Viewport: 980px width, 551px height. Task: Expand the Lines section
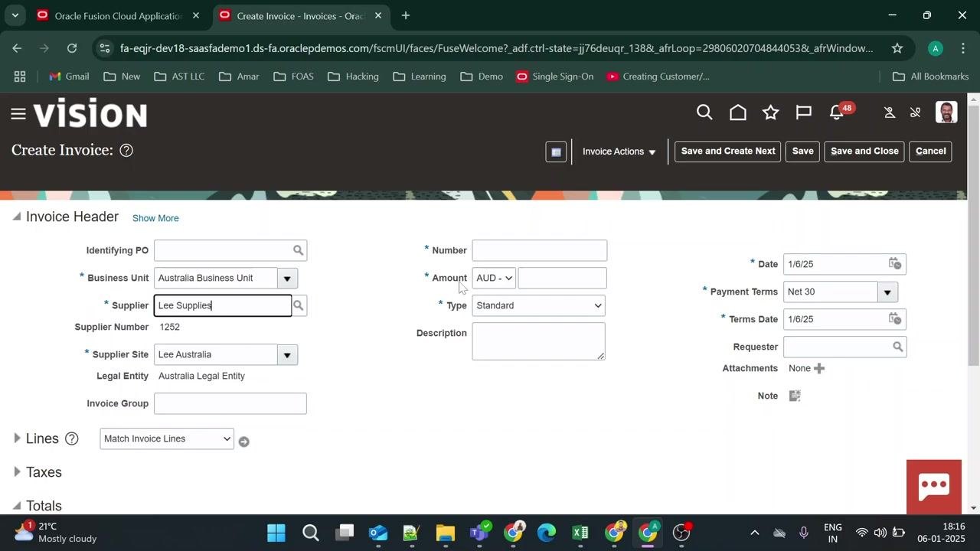pyautogui.click(x=17, y=439)
